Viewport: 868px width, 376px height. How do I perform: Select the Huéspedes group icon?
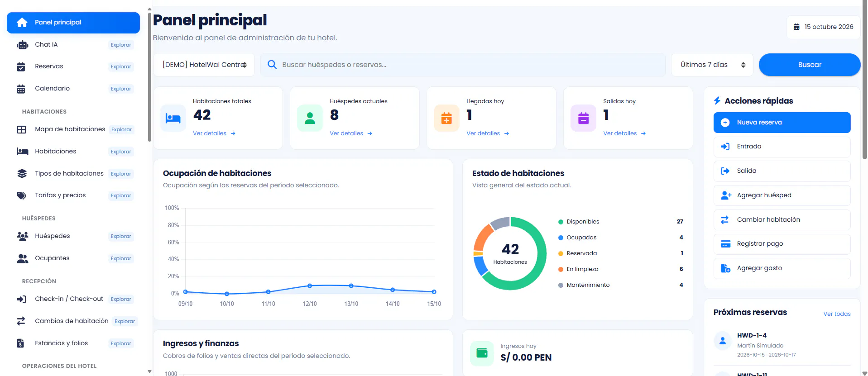click(22, 236)
